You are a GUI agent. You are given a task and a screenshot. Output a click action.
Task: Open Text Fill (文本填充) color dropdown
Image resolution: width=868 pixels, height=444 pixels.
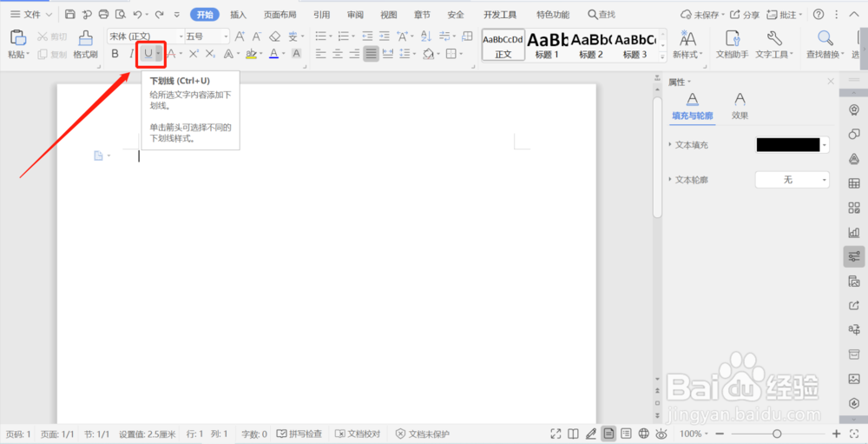tap(825, 145)
